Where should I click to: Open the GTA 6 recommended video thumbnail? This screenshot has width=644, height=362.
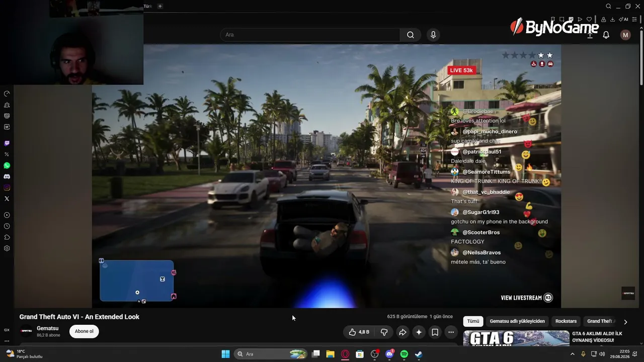click(x=516, y=338)
